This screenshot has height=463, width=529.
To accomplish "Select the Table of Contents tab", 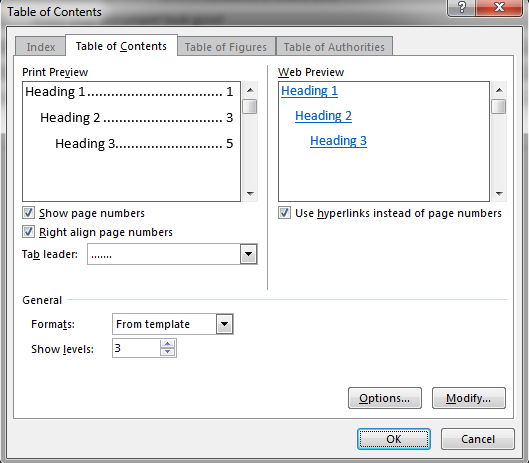I will pos(121,46).
